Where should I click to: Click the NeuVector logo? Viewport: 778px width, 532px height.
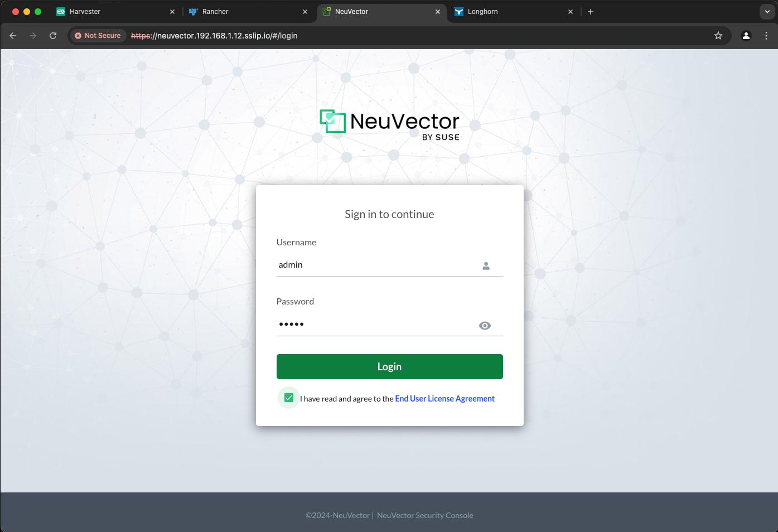(x=389, y=124)
